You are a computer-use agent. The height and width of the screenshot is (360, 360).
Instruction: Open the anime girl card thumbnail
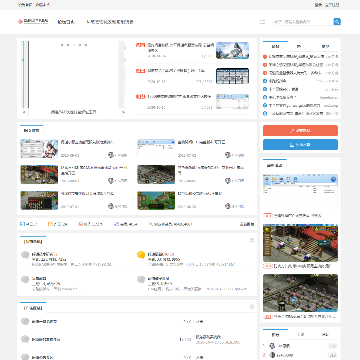click(x=39, y=148)
